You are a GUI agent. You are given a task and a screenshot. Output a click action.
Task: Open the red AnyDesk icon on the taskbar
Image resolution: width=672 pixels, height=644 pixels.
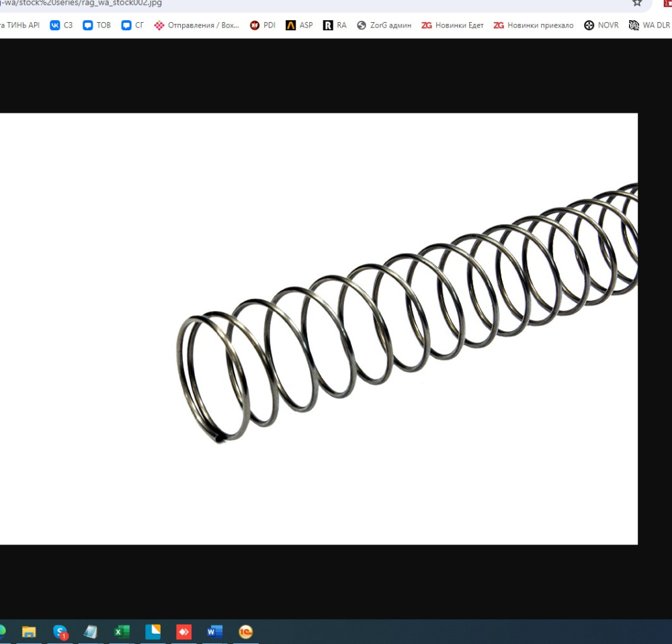coord(184,632)
